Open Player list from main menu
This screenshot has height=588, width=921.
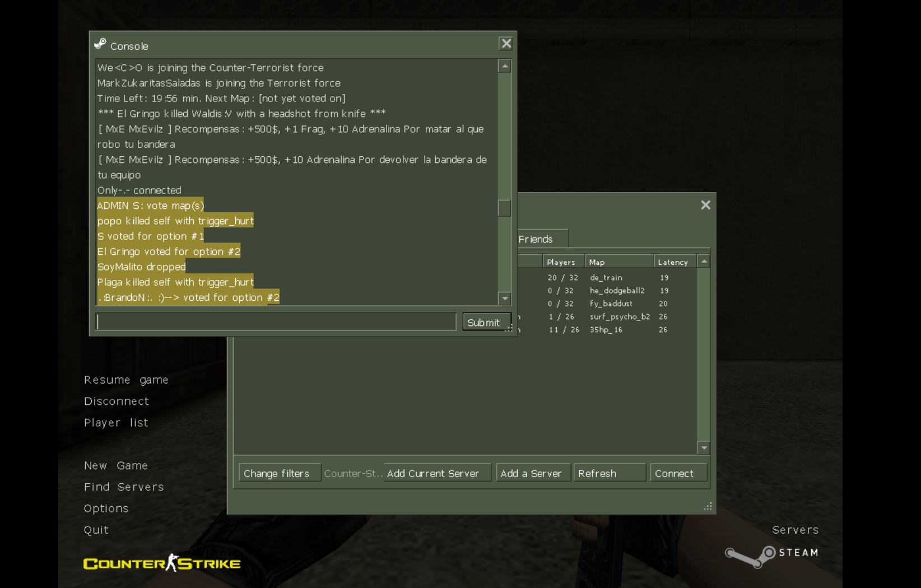(x=116, y=423)
